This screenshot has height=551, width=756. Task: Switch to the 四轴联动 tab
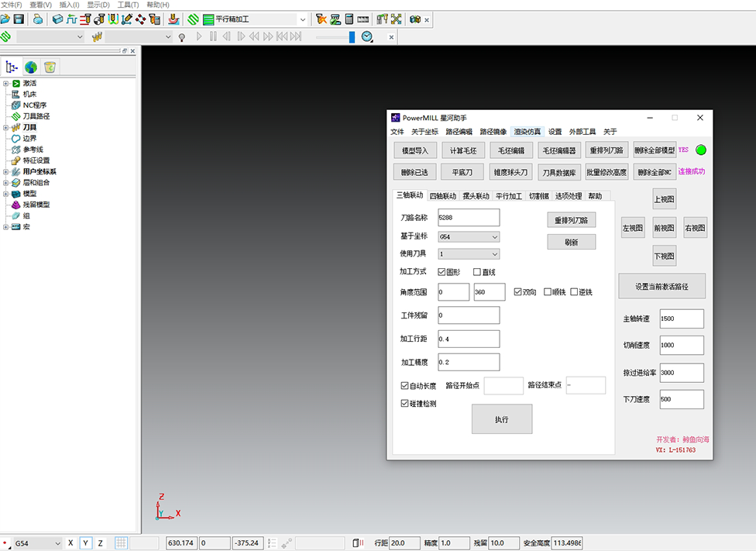pyautogui.click(x=443, y=196)
